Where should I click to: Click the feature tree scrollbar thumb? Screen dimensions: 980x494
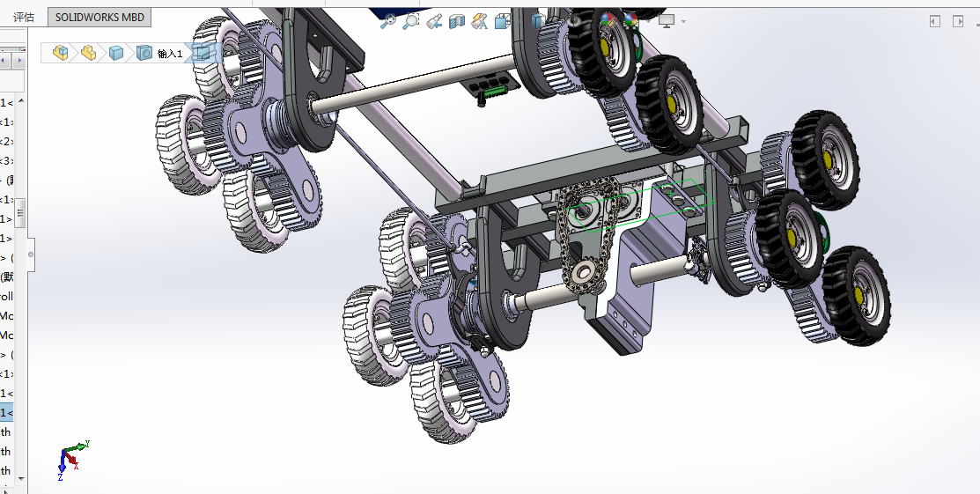click(x=20, y=213)
